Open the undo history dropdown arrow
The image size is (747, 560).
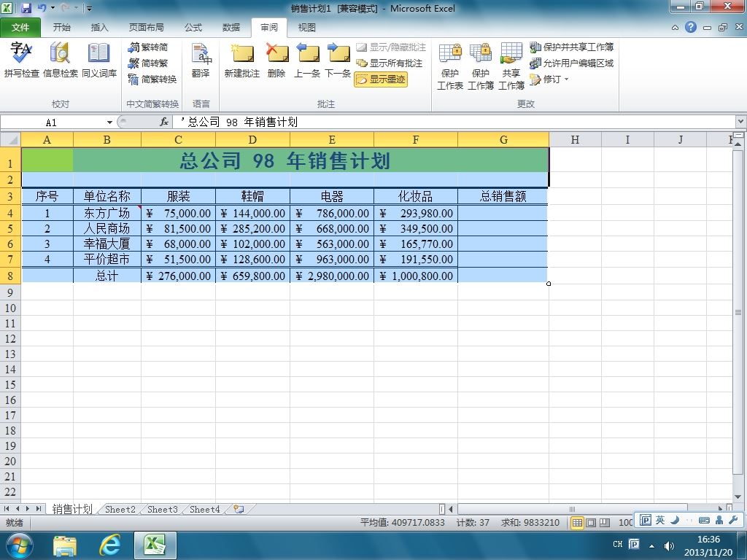click(x=53, y=8)
